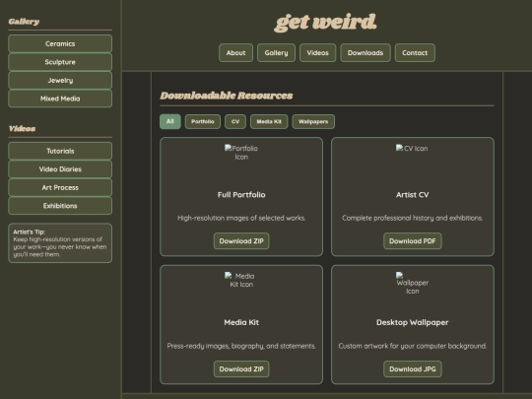Image resolution: width=532 pixels, height=399 pixels.
Task: Click 'Custom artwork for your computer background.' text
Action: (412, 346)
